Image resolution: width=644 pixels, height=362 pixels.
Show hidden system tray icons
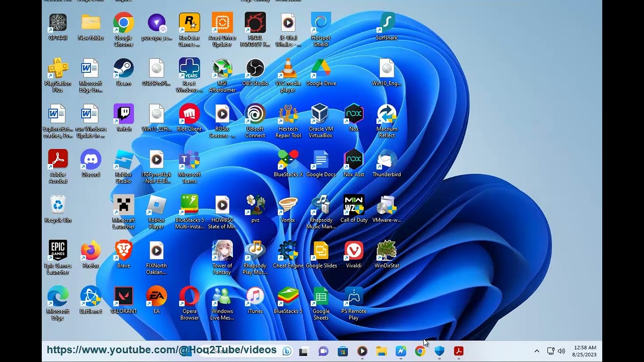point(536,351)
